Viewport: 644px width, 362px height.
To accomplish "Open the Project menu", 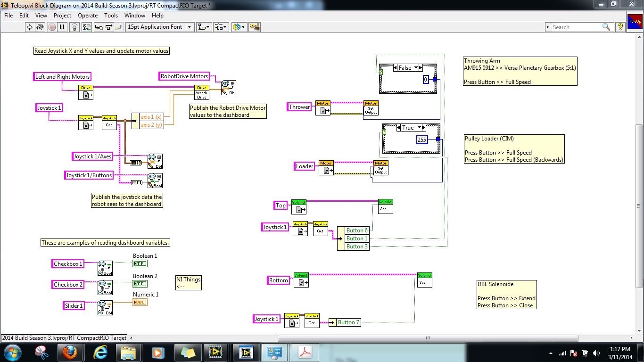I will [62, 16].
